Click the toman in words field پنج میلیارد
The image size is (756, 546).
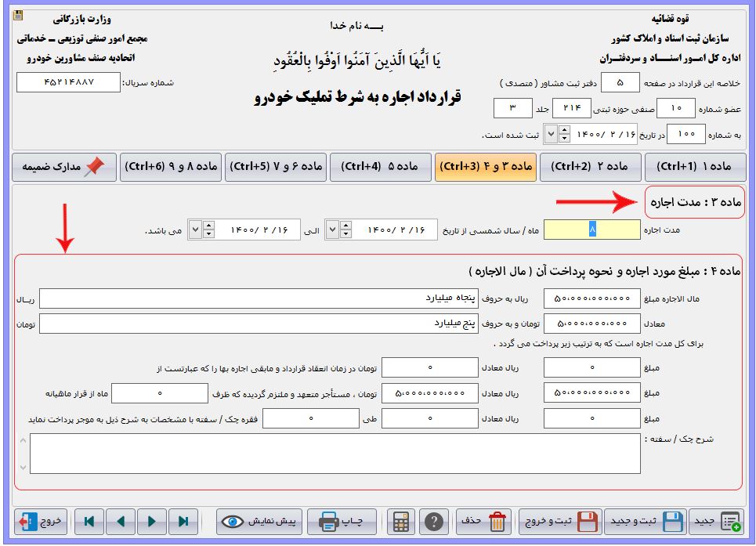pyautogui.click(x=259, y=324)
